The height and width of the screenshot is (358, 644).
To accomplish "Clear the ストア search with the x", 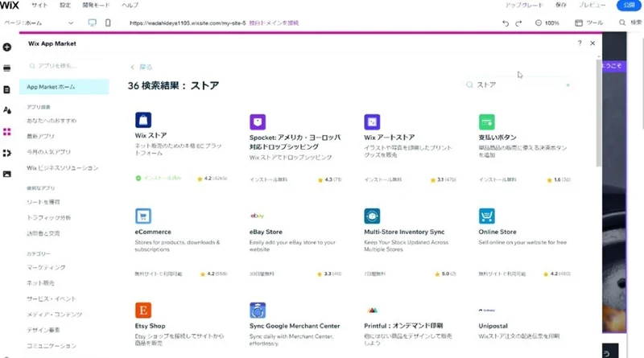I will 568,85.
